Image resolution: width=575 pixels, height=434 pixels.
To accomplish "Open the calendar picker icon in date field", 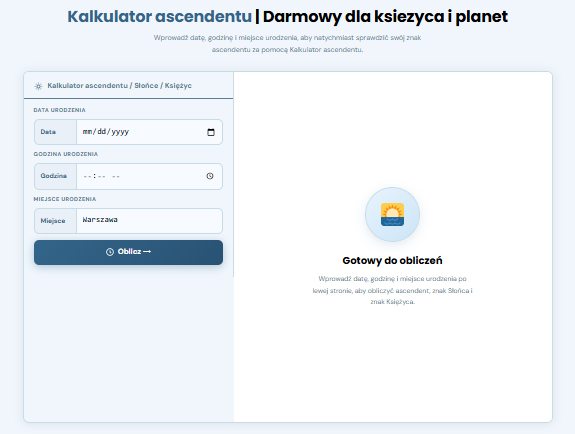I will (211, 132).
